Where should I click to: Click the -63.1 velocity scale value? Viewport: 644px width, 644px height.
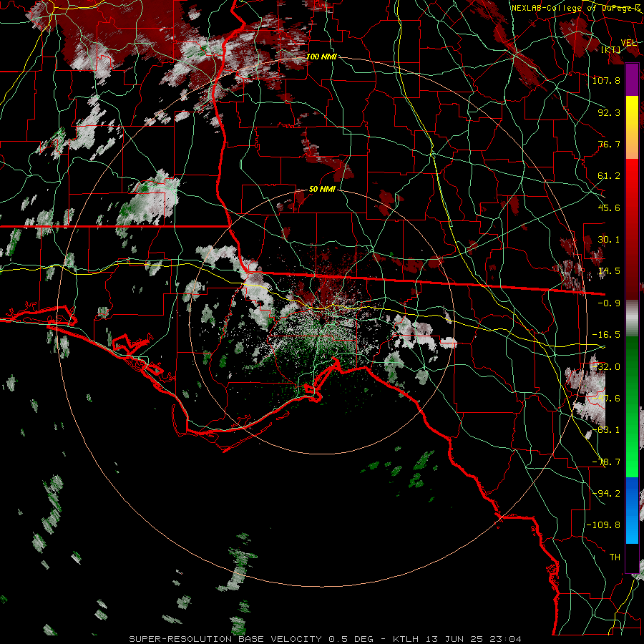[x=607, y=430]
